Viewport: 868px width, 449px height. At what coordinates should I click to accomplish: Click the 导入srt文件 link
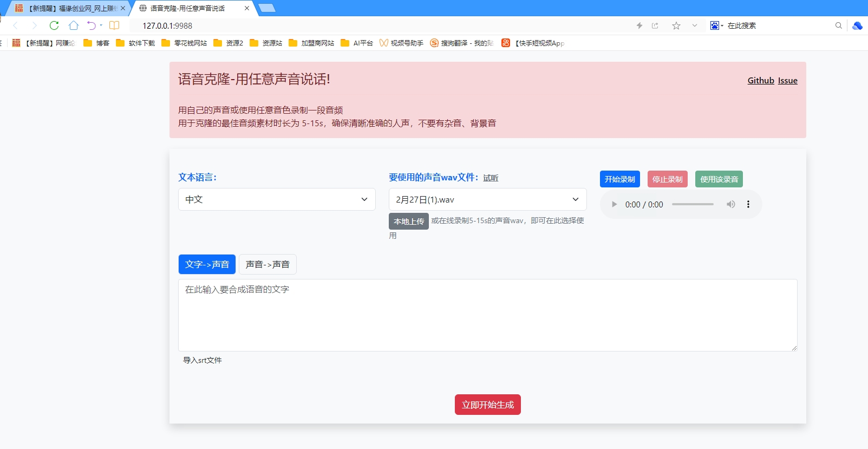point(203,360)
